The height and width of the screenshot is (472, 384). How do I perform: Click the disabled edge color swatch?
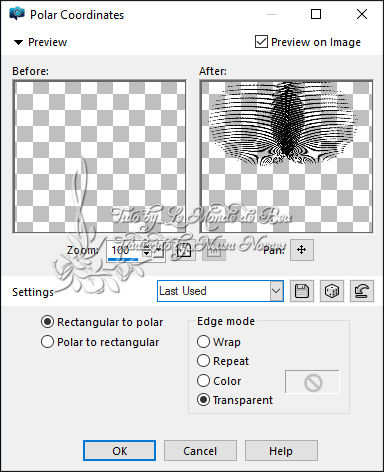coord(312,382)
